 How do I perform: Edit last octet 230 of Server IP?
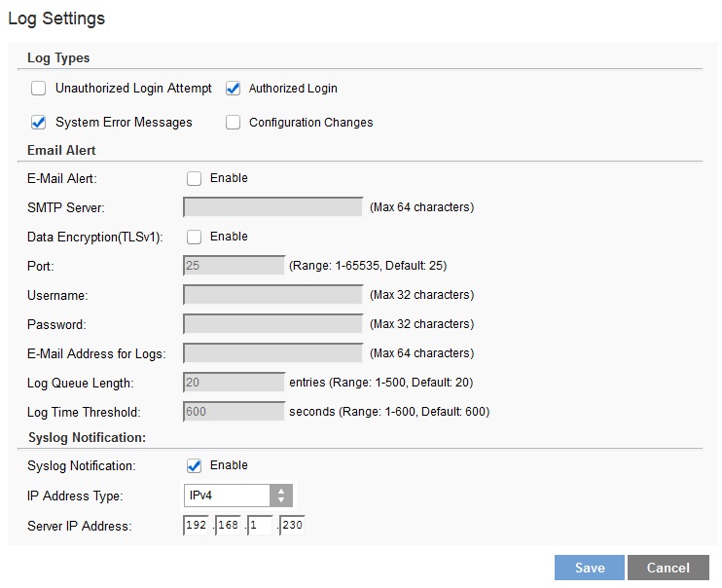click(x=292, y=526)
